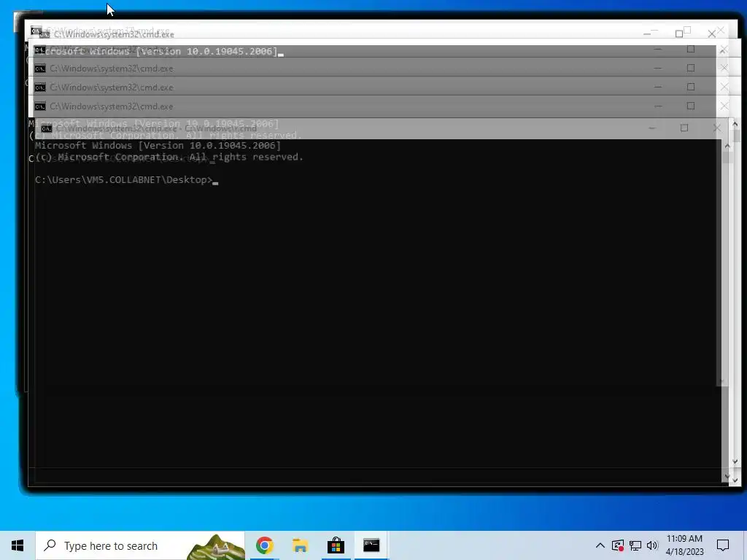Screen dimensions: 747x560
Task: Open File Explorer from the taskbar
Action: tap(300, 545)
